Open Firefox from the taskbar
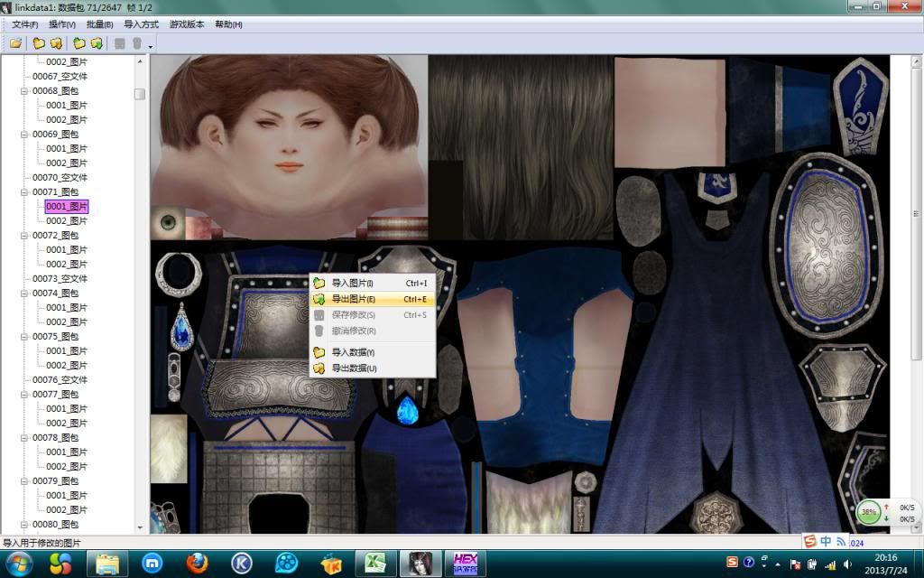This screenshot has height=578, width=924. click(x=197, y=564)
